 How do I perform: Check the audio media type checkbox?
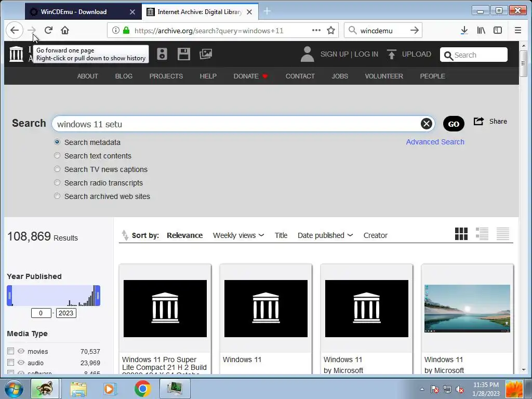click(x=10, y=362)
